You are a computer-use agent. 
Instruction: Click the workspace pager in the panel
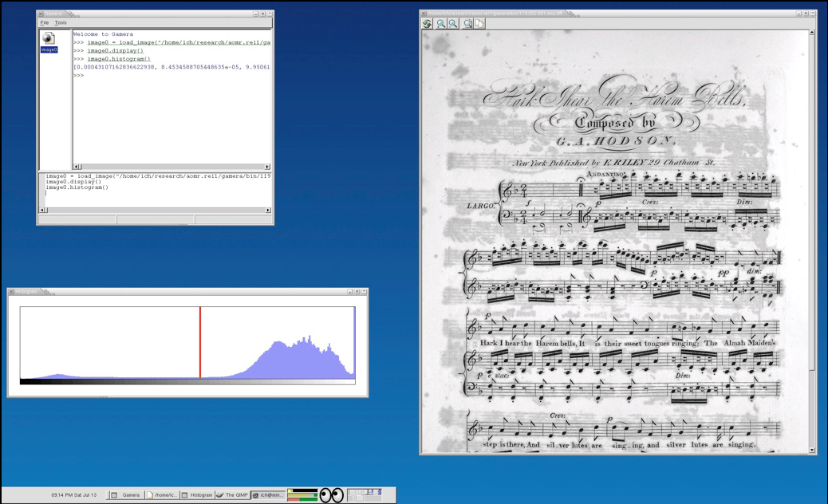(x=365, y=494)
